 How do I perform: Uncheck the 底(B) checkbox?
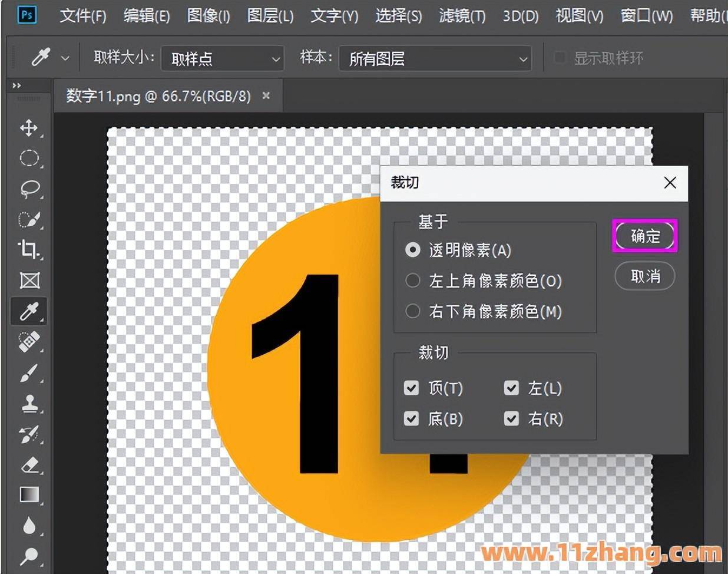pos(411,418)
